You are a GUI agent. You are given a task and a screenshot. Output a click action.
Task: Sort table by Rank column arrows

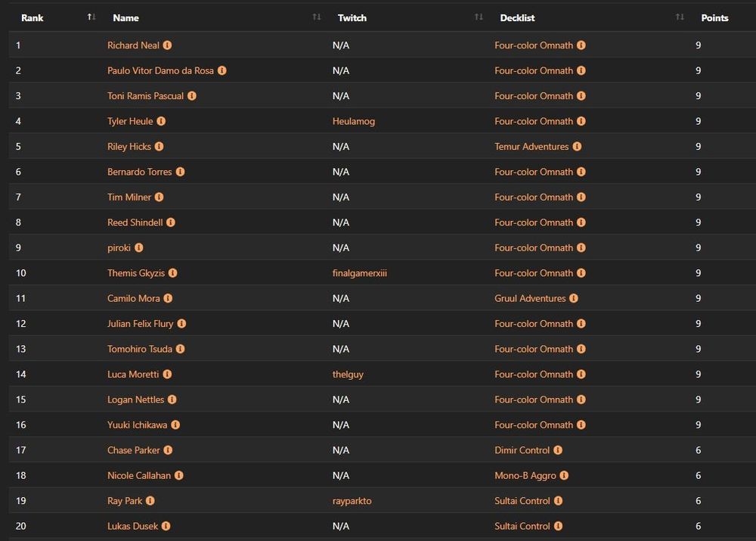91,17
